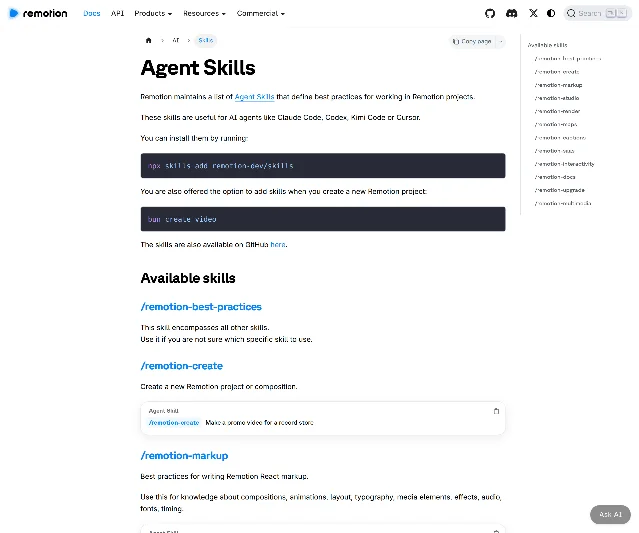Jump to /remotion-create in sidebar TOC
Screen dimensions: 639x533
point(557,72)
